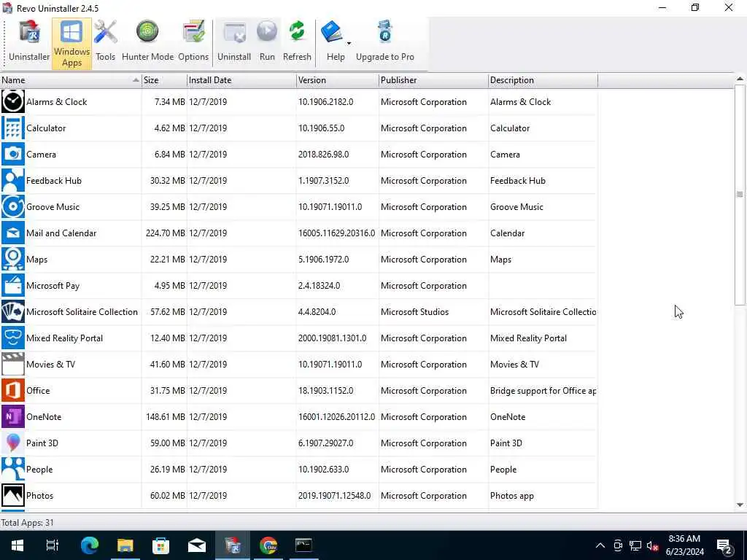The image size is (747, 560).
Task: Open File Explorer from the taskbar
Action: tap(125, 545)
